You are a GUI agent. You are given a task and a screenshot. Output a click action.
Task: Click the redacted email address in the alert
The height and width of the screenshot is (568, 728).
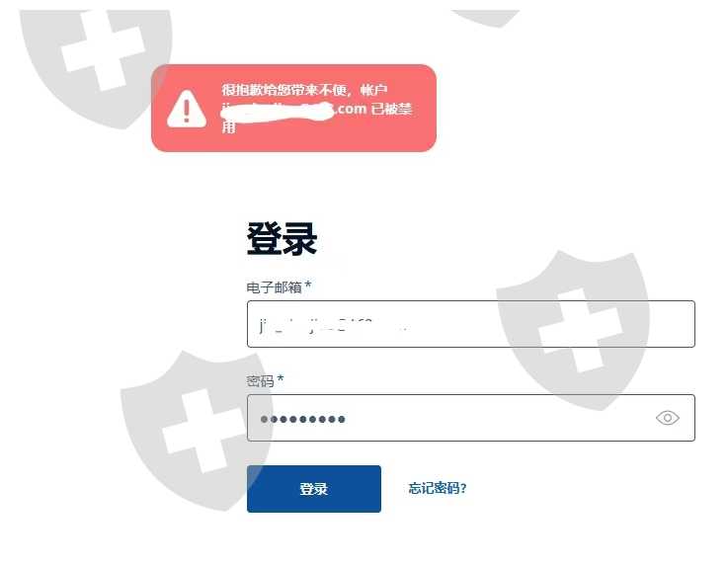pyautogui.click(x=278, y=110)
